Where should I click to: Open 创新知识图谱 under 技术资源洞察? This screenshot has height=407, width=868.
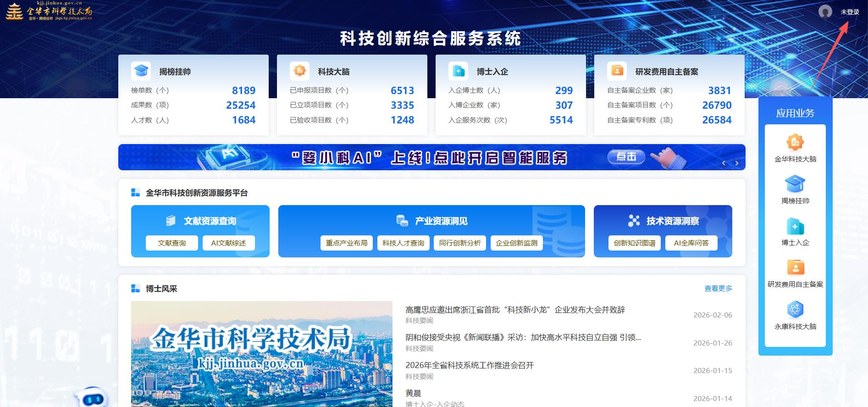pos(634,243)
